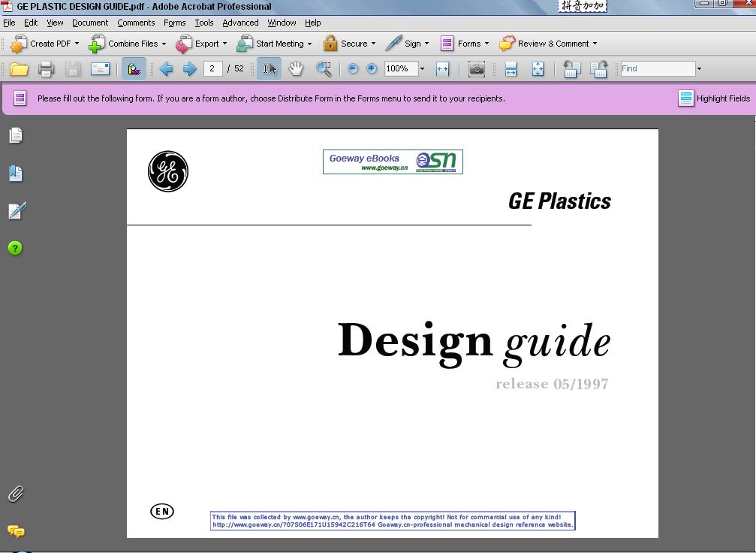Image resolution: width=756 pixels, height=553 pixels.
Task: Enable scrolling pages view icon
Action: [511, 69]
